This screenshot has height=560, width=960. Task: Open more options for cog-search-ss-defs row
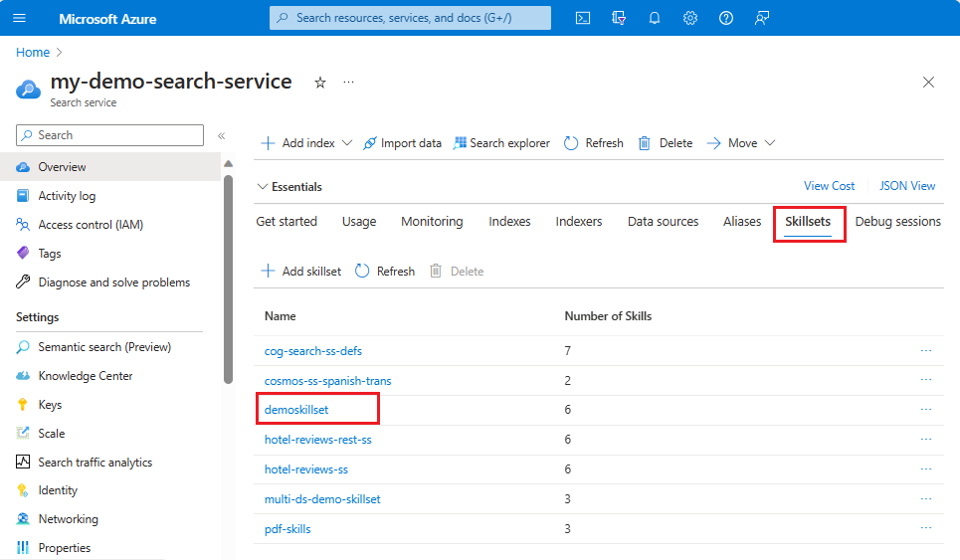(x=926, y=351)
